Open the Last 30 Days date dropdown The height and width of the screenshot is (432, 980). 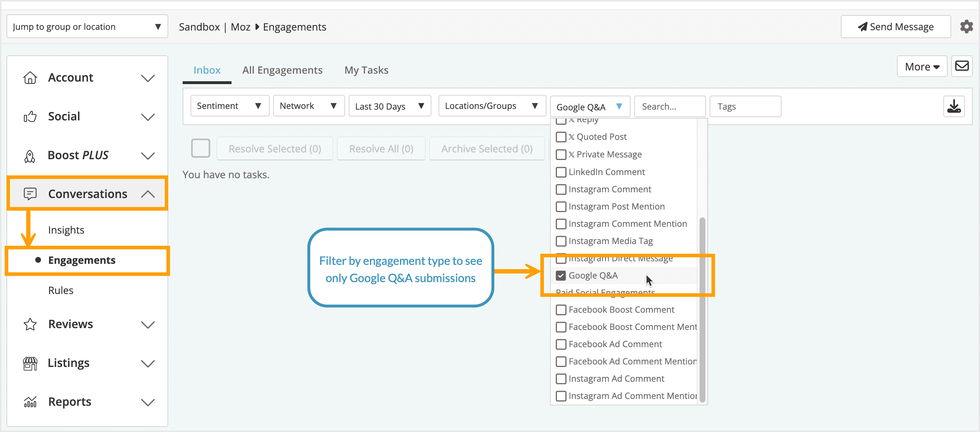(x=389, y=106)
